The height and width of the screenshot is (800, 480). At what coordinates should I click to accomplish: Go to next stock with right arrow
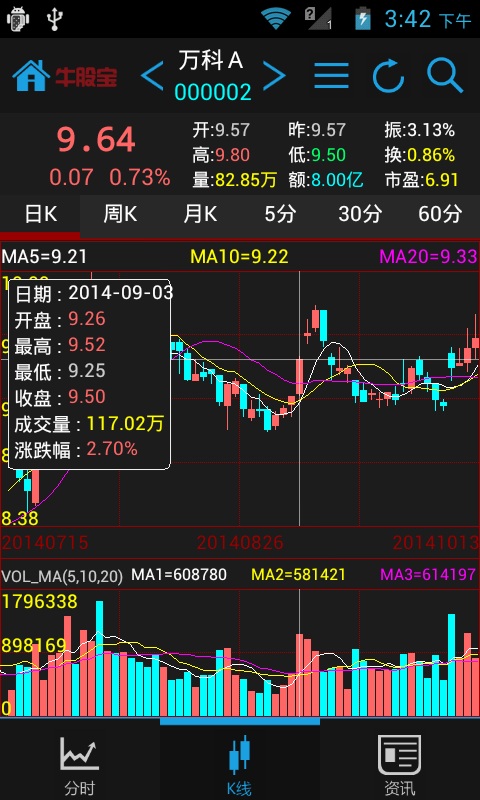[x=274, y=76]
